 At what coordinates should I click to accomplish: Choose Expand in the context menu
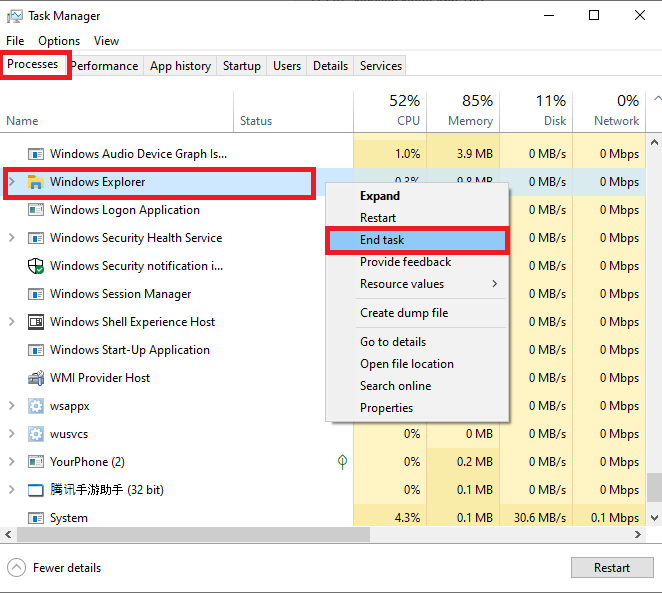(x=417, y=196)
